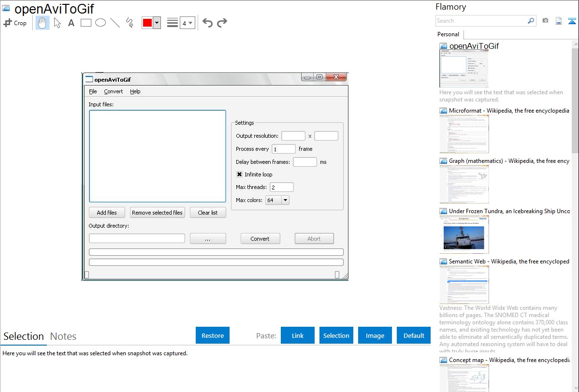
Task: Click the Microformat snapshot title
Action: pyautogui.click(x=509, y=111)
